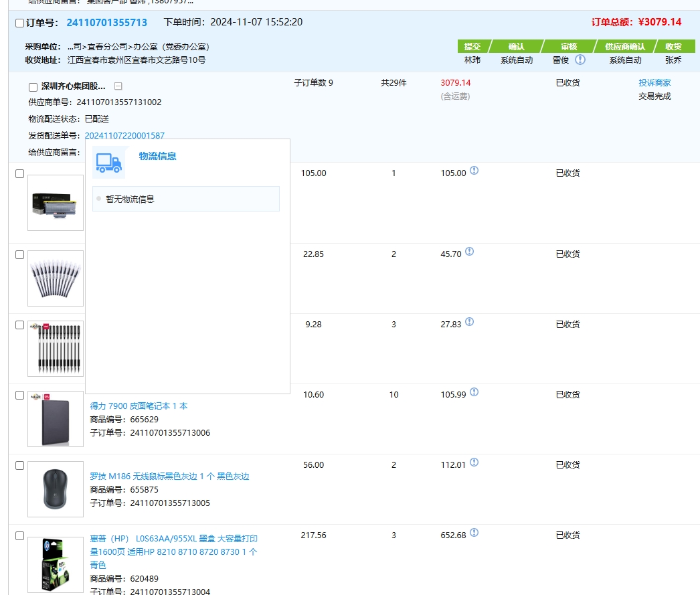Click 交易完成 status text
Viewport: 700px width, 595px height.
pos(654,96)
